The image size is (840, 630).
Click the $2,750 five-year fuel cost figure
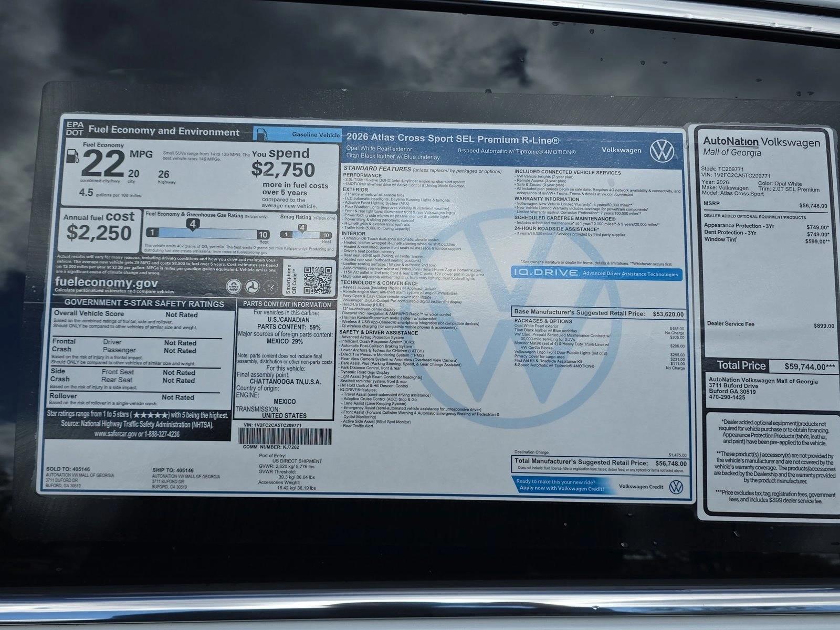[283, 170]
